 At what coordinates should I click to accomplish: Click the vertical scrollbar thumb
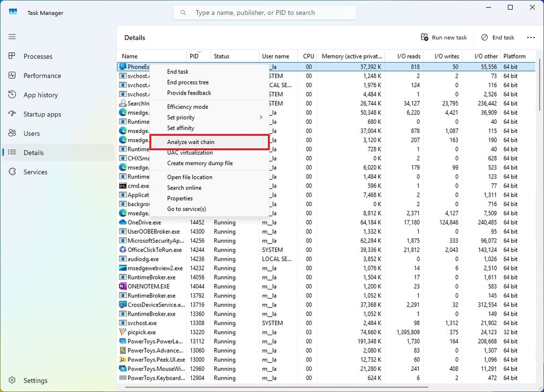click(540, 85)
